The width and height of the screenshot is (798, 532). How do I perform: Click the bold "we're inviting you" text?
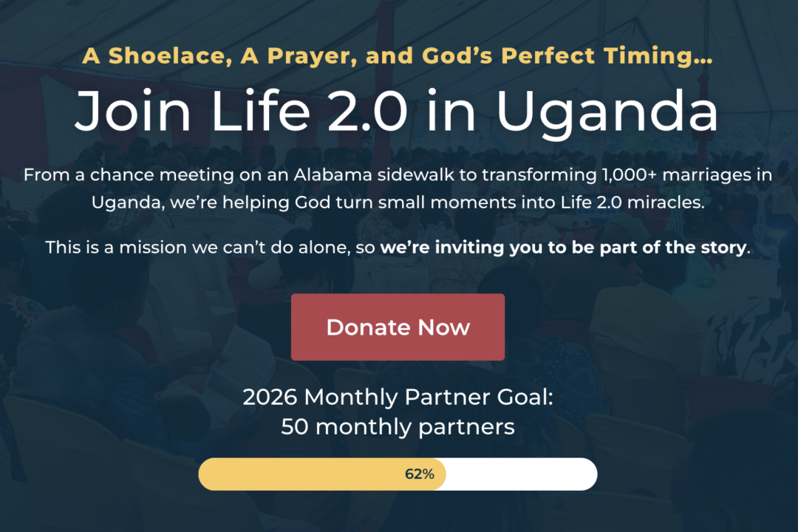(x=443, y=248)
